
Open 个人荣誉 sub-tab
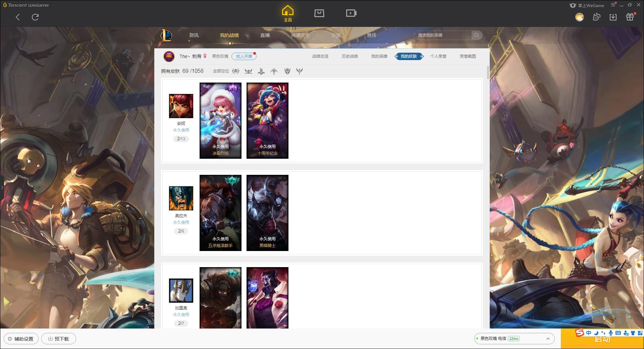pyautogui.click(x=438, y=56)
